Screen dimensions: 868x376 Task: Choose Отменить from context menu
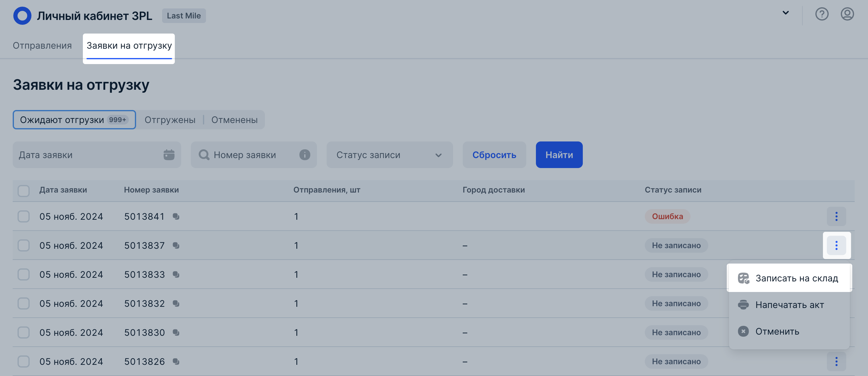(789, 331)
